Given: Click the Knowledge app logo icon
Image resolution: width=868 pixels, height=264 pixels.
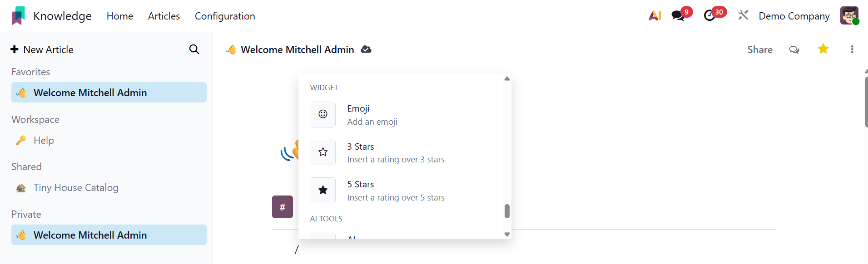Looking at the screenshot, I should coord(18,16).
